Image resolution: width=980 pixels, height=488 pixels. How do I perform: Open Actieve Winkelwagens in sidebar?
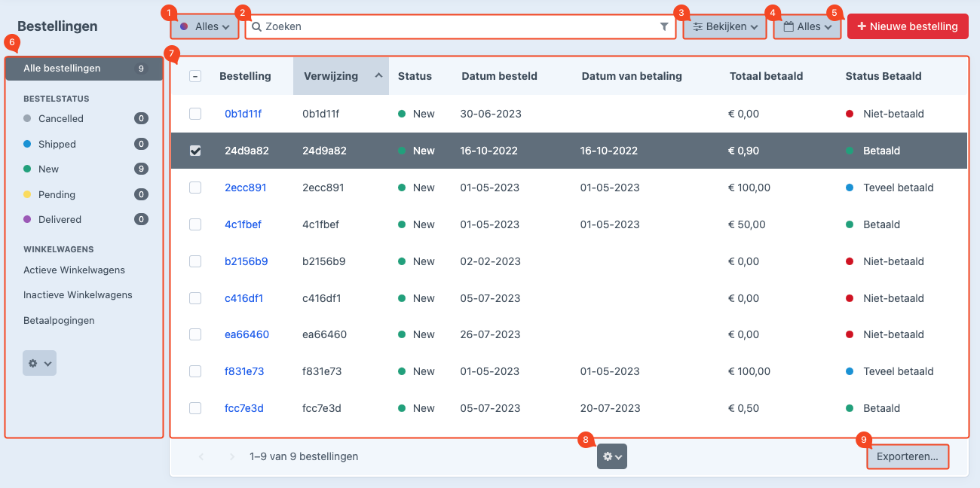click(74, 270)
